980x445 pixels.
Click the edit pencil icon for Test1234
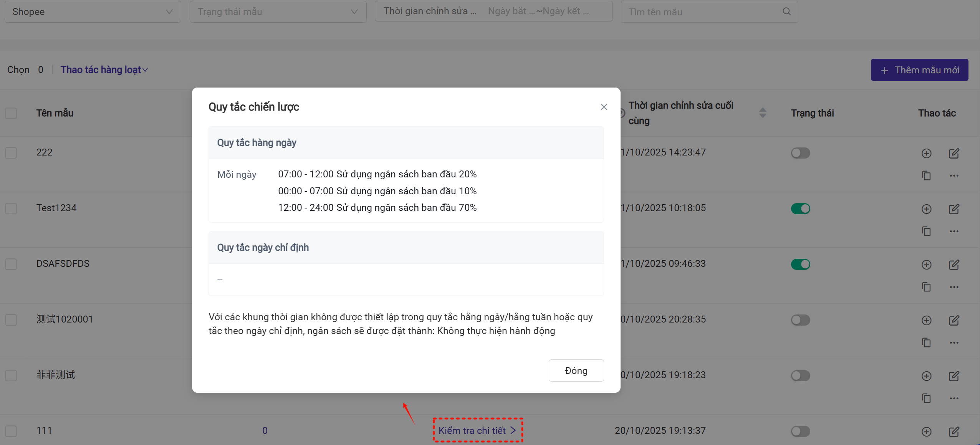click(954, 209)
